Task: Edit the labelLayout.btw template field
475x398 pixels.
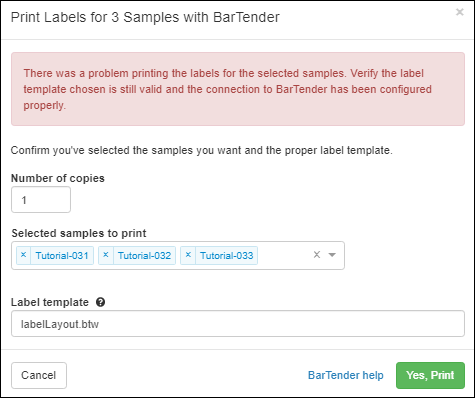Action: (x=238, y=324)
